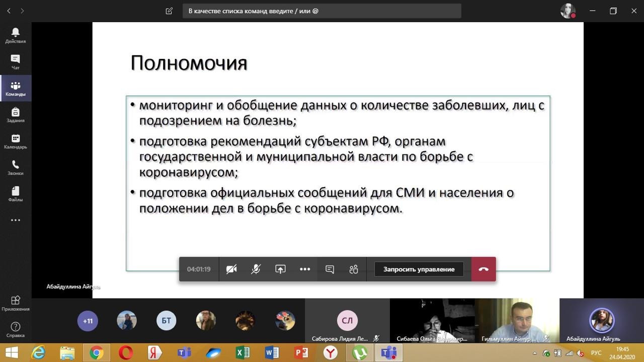The image size is (644, 362).
Task: Expand more apps ellipsis in sidebar
Action: click(x=15, y=220)
